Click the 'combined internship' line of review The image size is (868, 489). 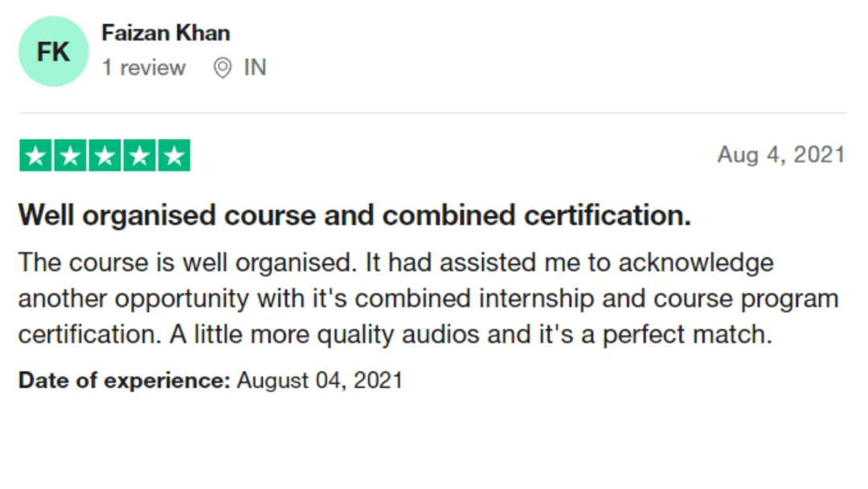(428, 299)
